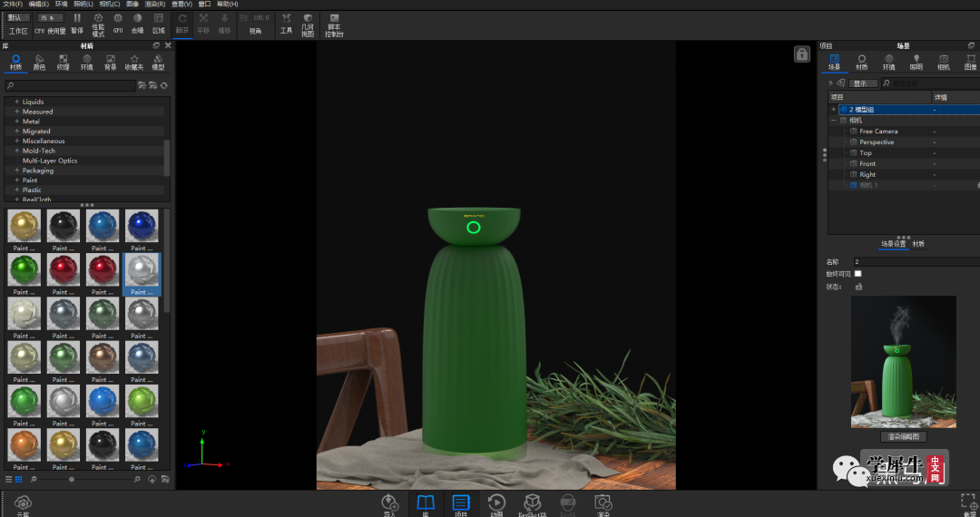Expand the Measured material folder

pos(17,112)
